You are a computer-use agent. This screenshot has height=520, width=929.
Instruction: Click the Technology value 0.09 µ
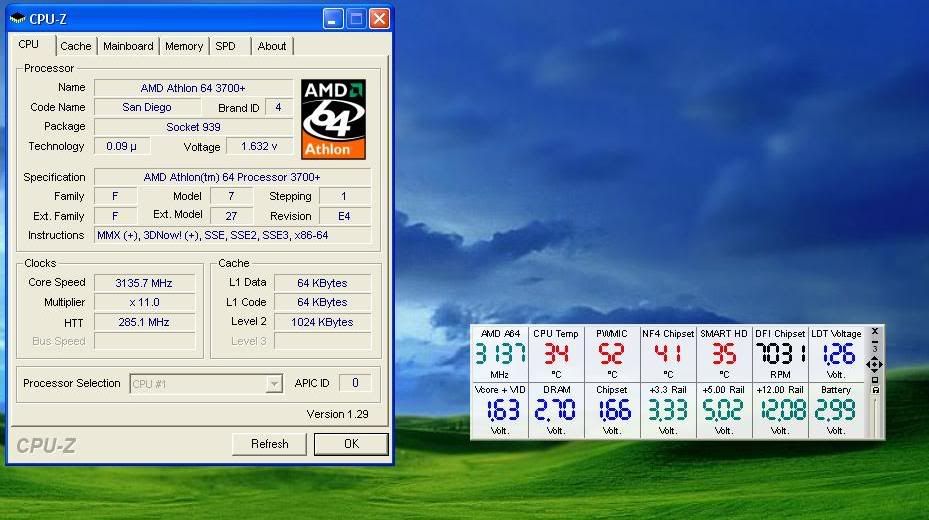click(x=121, y=146)
